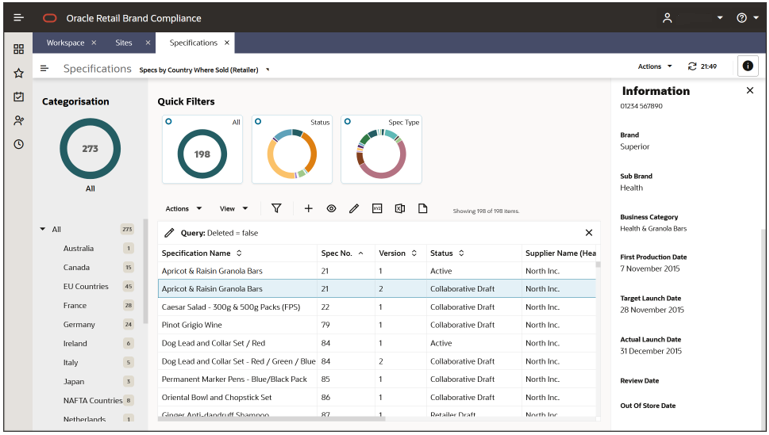Open the View dropdown menu
Viewport: 769px width, 435px height.
(x=233, y=208)
